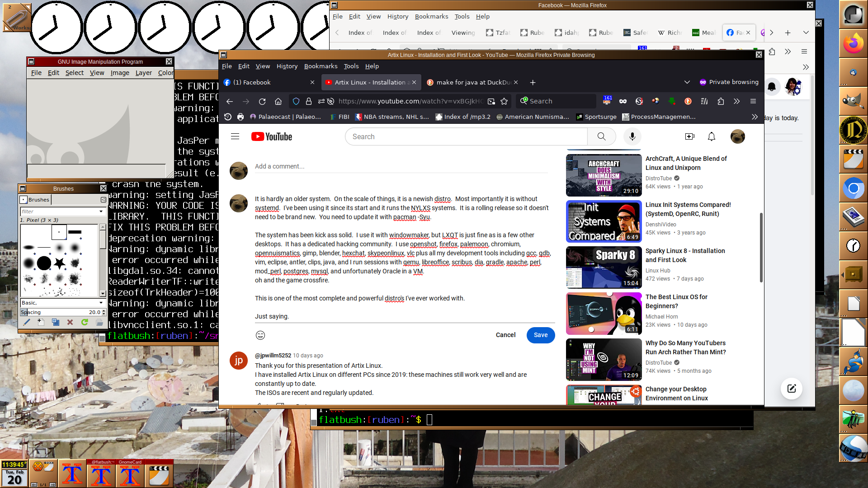868x488 pixels.
Task: Open @jpwillm5252 commenter profile link
Action: pyautogui.click(x=273, y=356)
